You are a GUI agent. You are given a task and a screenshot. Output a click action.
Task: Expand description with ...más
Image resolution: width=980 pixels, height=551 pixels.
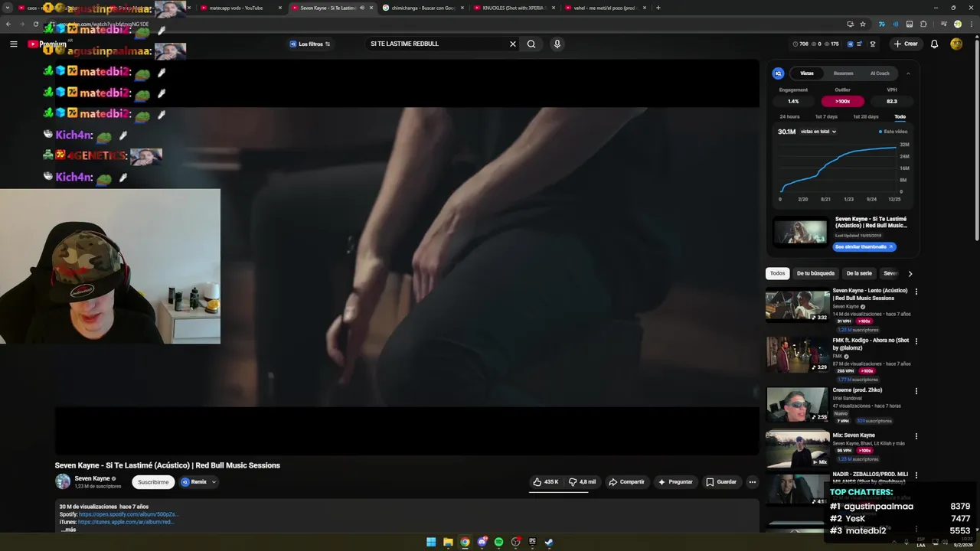click(x=68, y=530)
